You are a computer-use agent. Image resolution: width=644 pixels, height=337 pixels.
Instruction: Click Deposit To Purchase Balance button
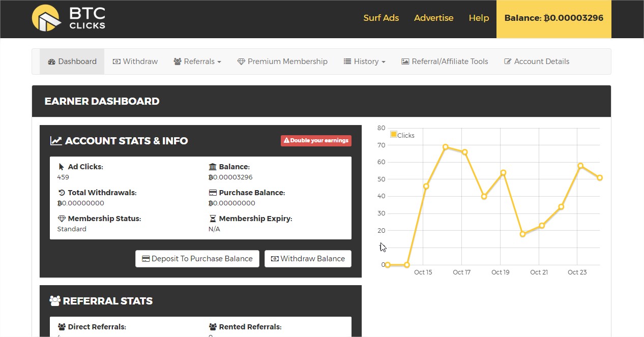point(197,259)
